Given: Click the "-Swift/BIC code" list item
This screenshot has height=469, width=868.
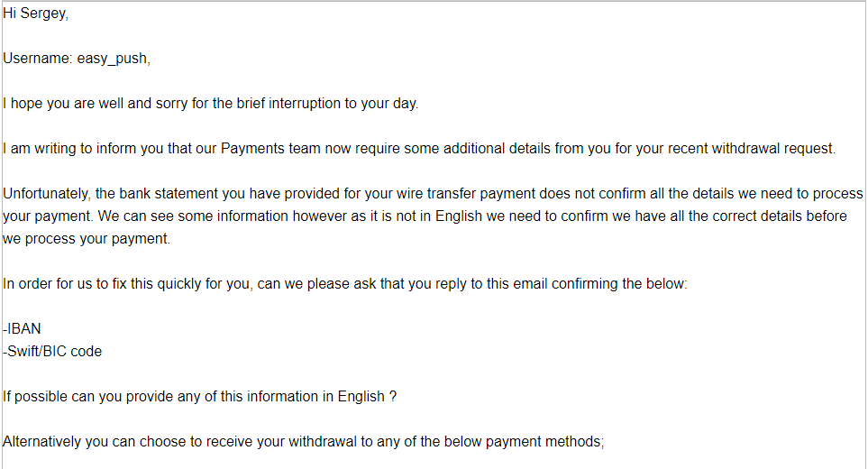Looking at the screenshot, I should click(x=52, y=352).
